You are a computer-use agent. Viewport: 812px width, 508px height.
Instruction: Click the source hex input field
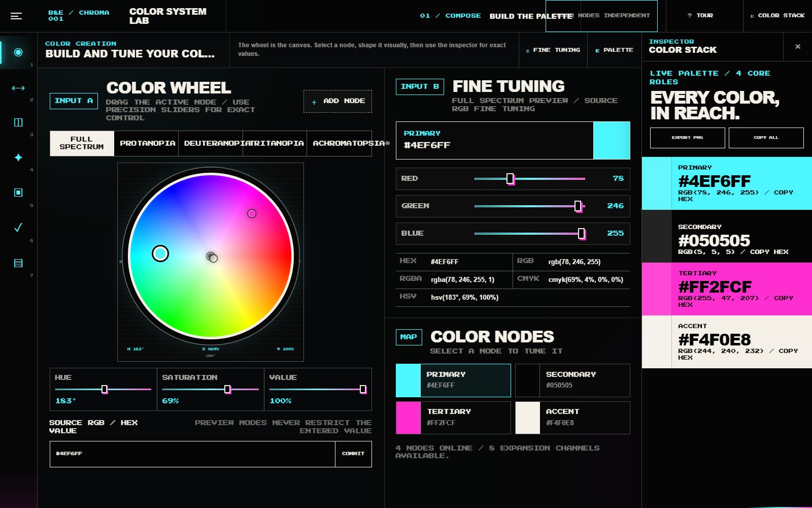pos(192,454)
